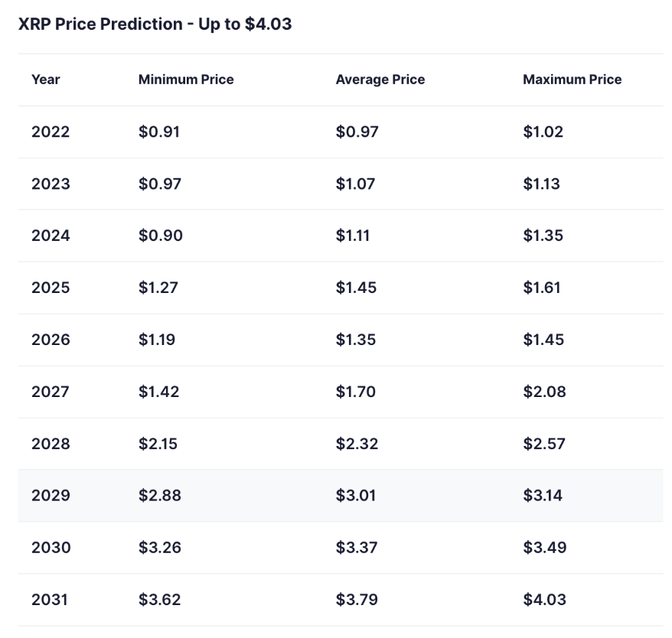Click the highlighted 2029 row year
This screenshot has width=672, height=638.
pos(51,496)
